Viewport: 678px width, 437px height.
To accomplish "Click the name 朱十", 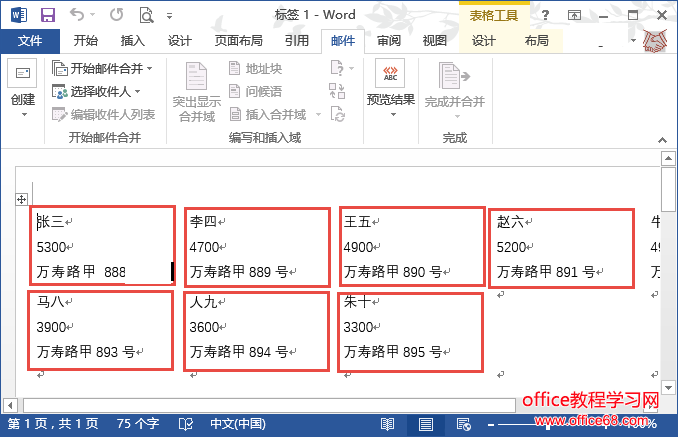I will click(x=357, y=302).
